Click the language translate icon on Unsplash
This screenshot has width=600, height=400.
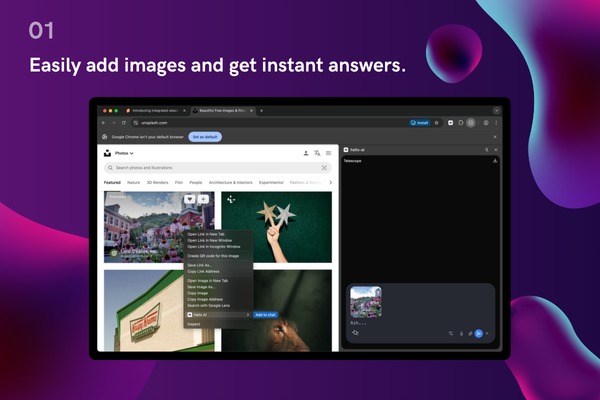[317, 153]
